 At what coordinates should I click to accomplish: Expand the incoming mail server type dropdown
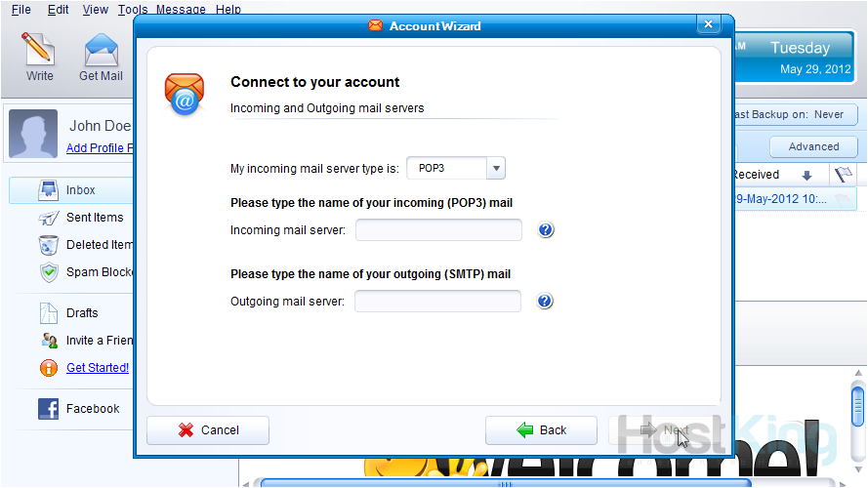pos(496,168)
